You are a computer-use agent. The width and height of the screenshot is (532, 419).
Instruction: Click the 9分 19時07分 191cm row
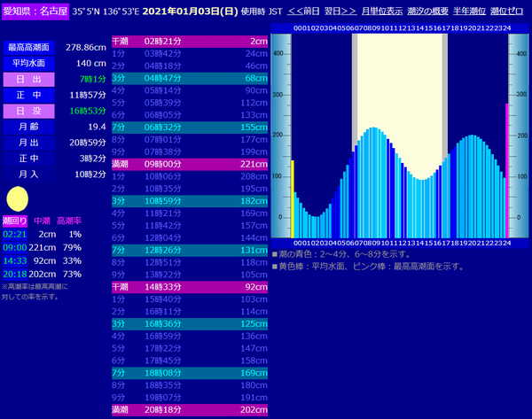[190, 398]
